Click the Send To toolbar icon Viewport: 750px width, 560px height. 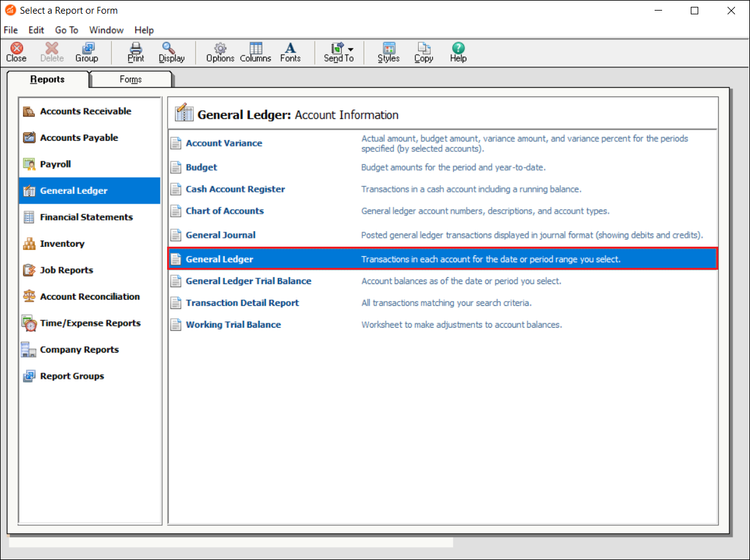click(x=337, y=52)
